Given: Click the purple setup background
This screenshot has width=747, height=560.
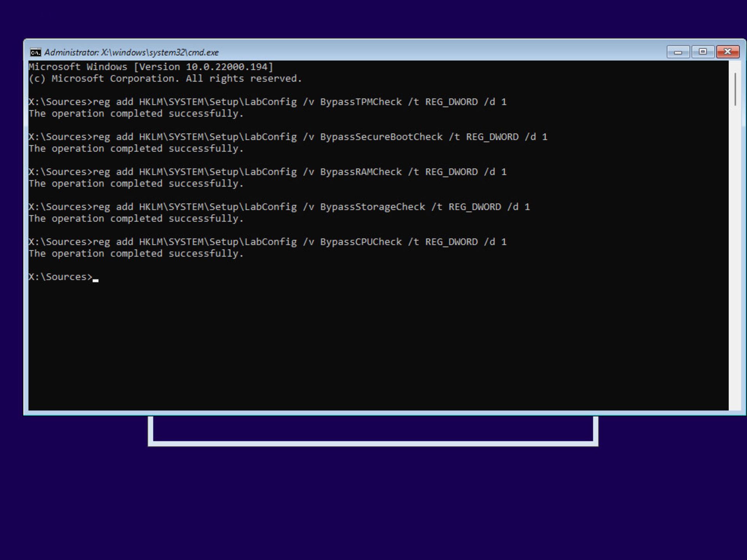Looking at the screenshot, I should pyautogui.click(x=373, y=506).
